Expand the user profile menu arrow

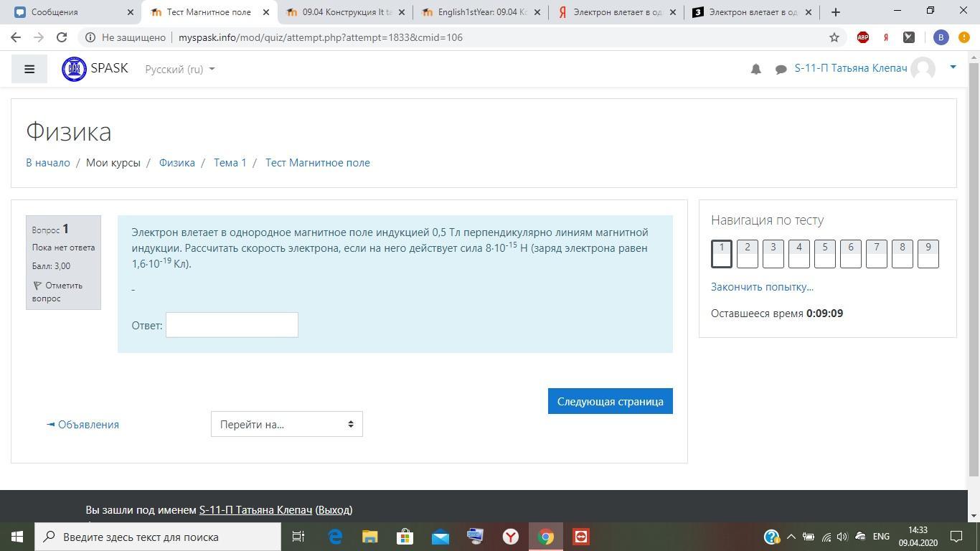953,67
